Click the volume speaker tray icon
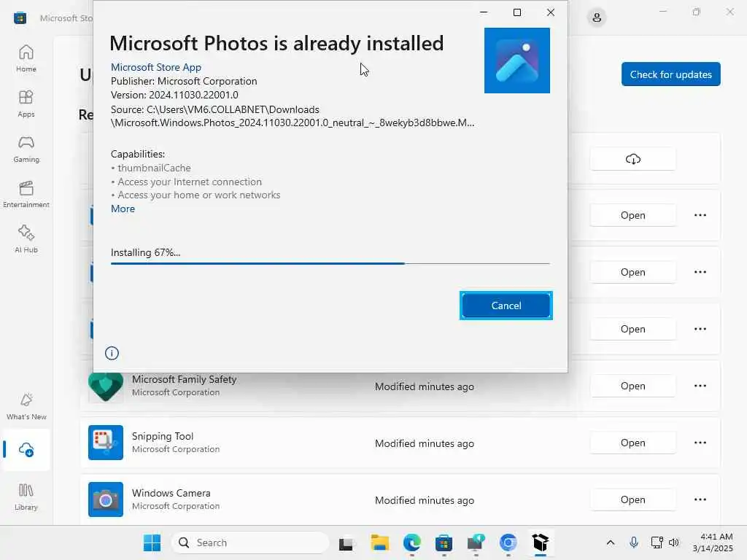Viewport: 747px width, 560px height. tap(673, 542)
